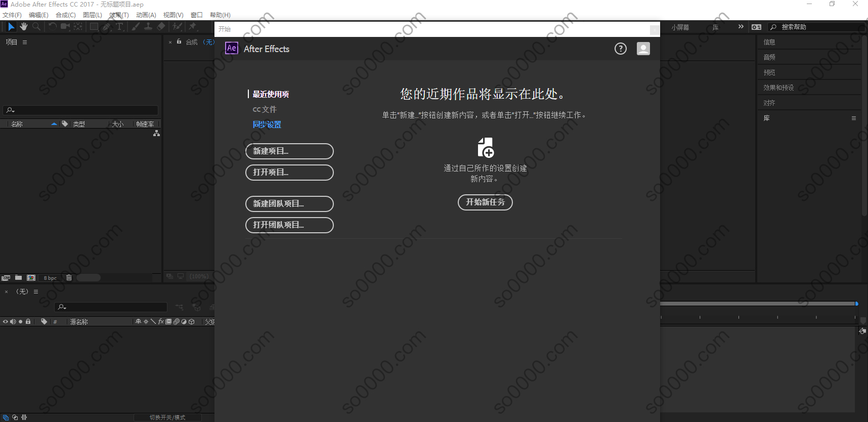Open the 8 bpc color depth setting
The width and height of the screenshot is (868, 422).
[x=50, y=278]
